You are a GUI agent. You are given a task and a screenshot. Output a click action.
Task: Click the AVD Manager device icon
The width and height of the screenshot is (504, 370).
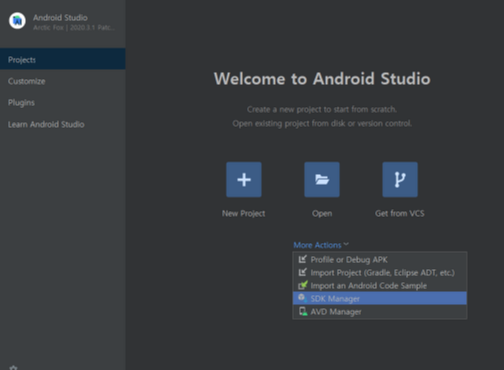coord(303,311)
